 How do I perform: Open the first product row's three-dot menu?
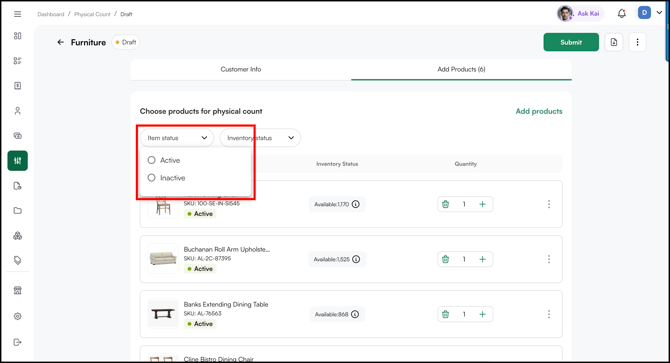(x=549, y=204)
